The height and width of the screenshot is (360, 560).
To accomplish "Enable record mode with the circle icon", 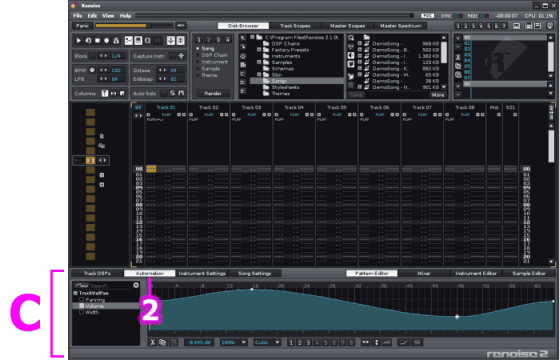I will 106,41.
